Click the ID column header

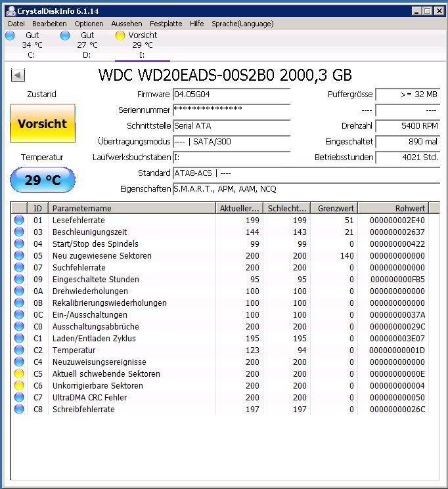37,208
